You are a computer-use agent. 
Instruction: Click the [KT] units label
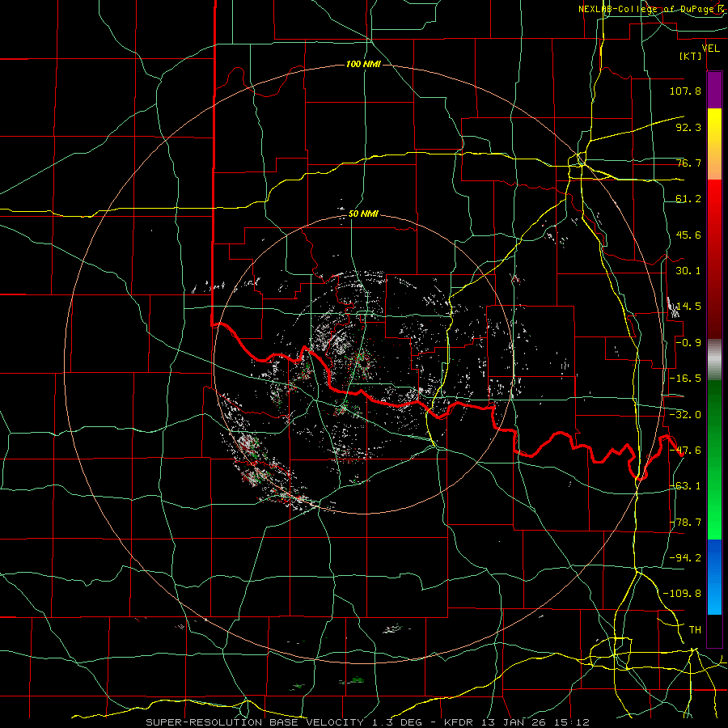click(x=691, y=56)
